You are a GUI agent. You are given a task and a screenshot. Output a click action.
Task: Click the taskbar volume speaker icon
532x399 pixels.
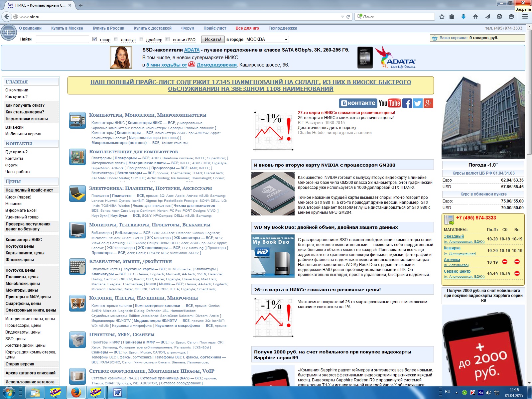click(x=488, y=393)
